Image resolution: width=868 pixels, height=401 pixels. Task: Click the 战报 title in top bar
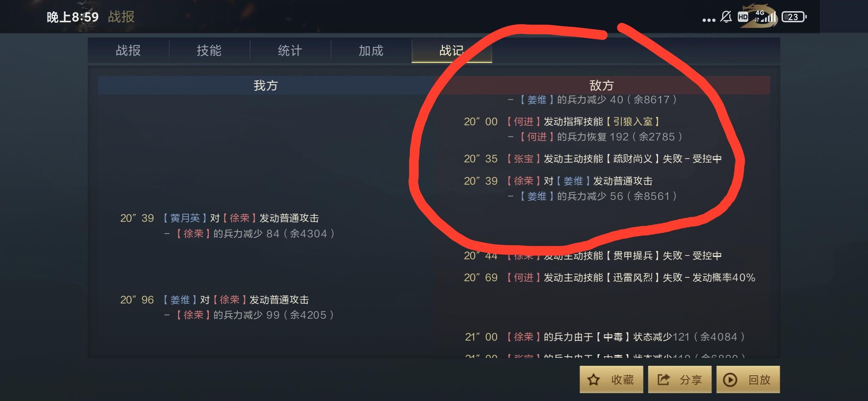coord(121,17)
